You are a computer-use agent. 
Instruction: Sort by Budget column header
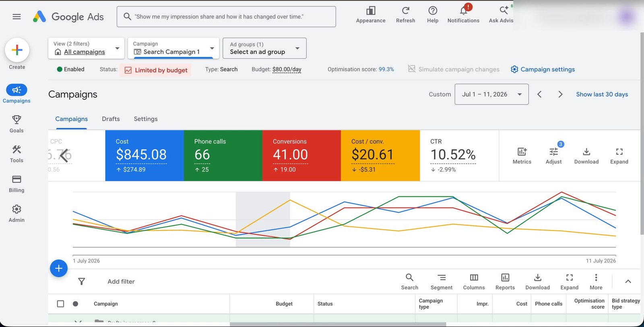[x=284, y=304]
